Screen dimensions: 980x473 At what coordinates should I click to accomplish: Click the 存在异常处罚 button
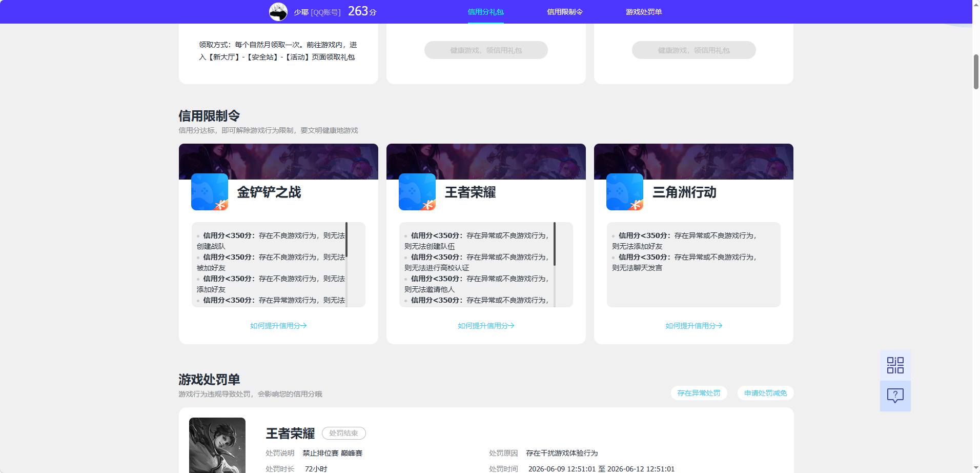click(x=699, y=393)
